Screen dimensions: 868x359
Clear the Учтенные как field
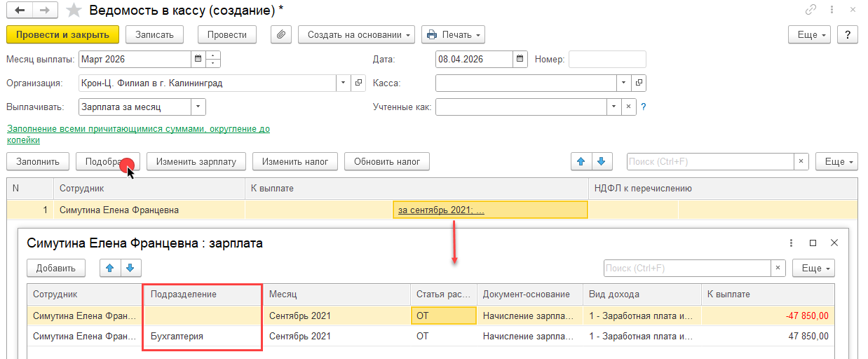coord(629,107)
